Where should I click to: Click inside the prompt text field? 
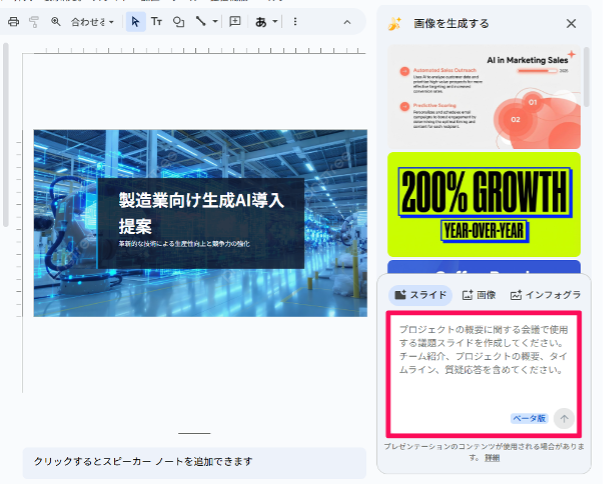click(484, 373)
